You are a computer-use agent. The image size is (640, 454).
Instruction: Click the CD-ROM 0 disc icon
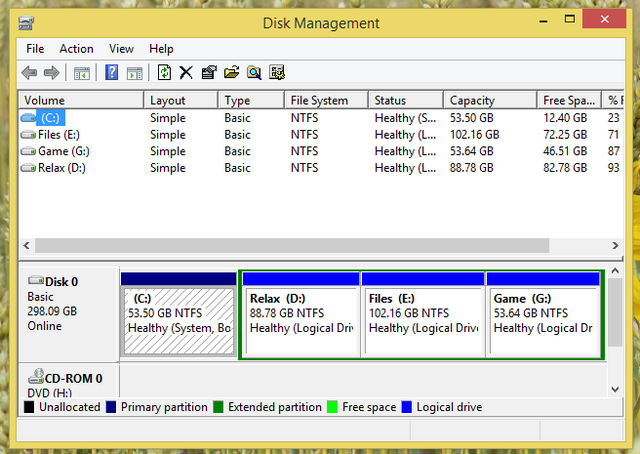(x=36, y=376)
